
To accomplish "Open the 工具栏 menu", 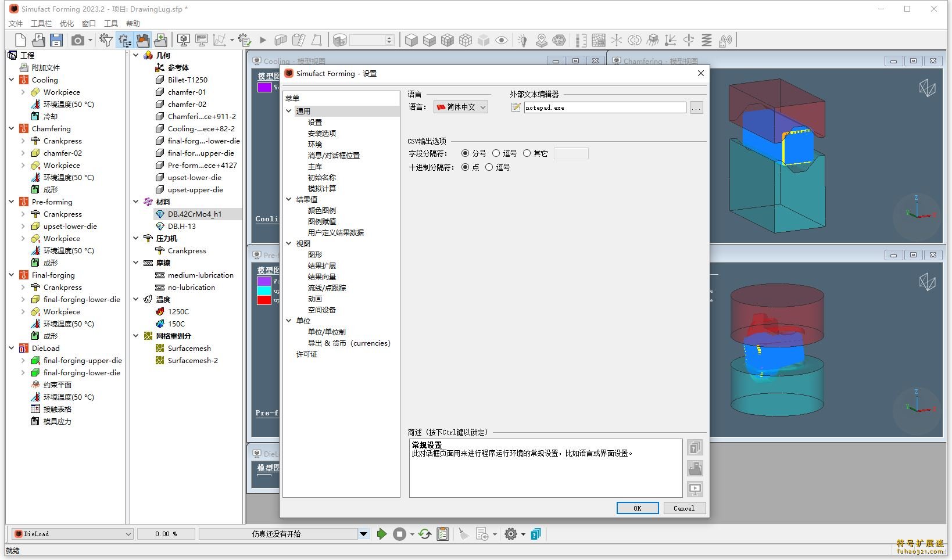I will 41,23.
